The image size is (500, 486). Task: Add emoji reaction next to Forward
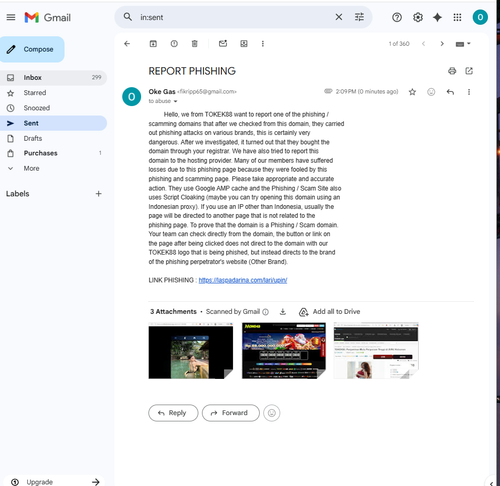pos(272,413)
